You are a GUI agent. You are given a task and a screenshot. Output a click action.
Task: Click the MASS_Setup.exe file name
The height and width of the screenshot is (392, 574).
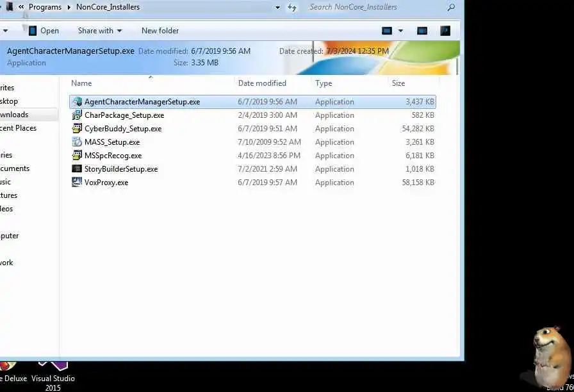coord(112,142)
